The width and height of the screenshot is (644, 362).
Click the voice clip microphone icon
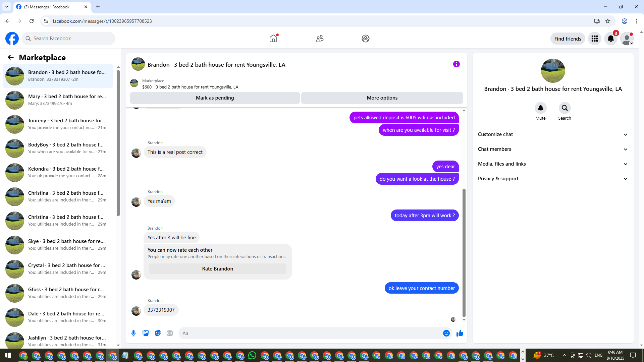[x=133, y=333]
